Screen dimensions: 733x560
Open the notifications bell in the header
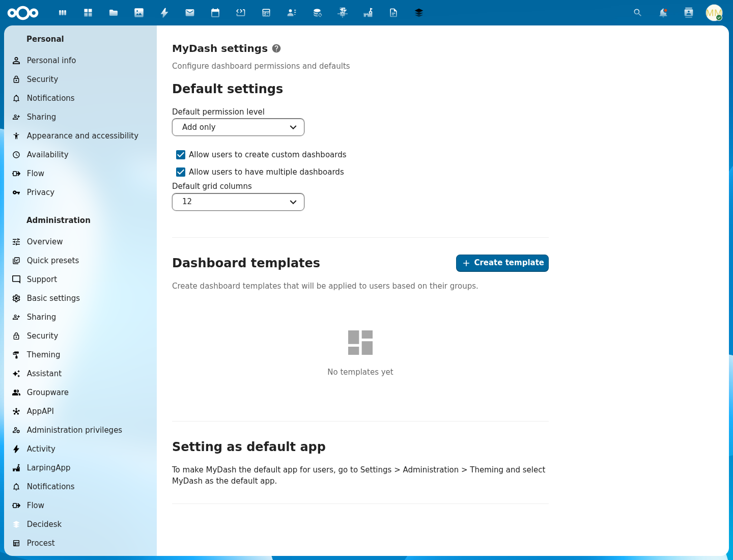(x=663, y=13)
